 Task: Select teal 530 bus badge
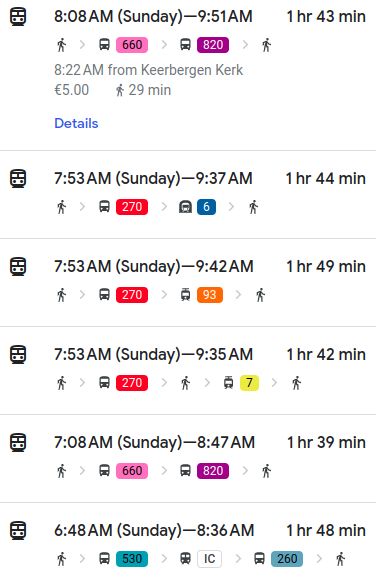click(x=132, y=559)
